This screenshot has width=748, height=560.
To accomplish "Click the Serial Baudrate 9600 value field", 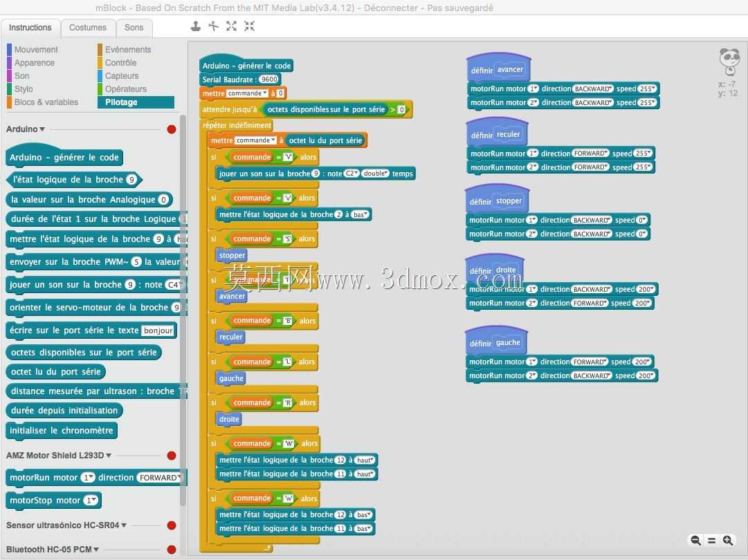I will point(270,80).
